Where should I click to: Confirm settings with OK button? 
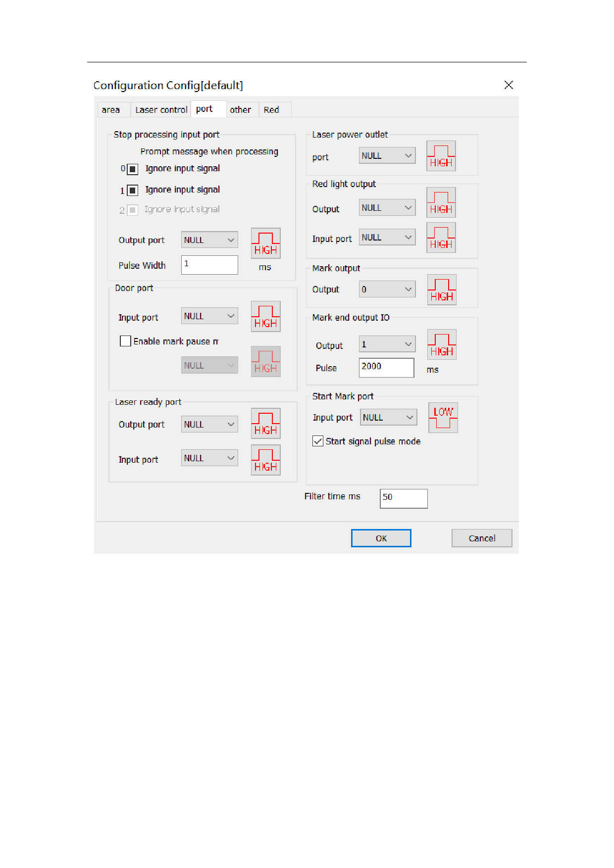(x=381, y=538)
